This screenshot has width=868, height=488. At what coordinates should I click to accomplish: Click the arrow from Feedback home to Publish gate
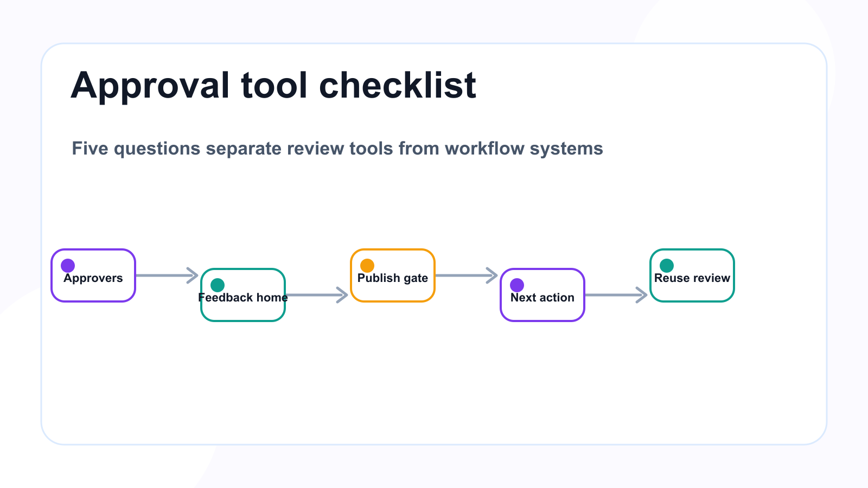pos(317,295)
